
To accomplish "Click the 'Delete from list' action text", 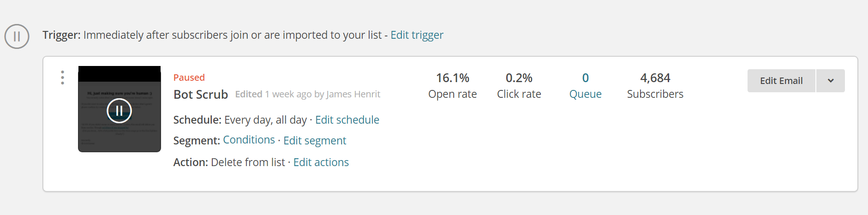I will 248,162.
